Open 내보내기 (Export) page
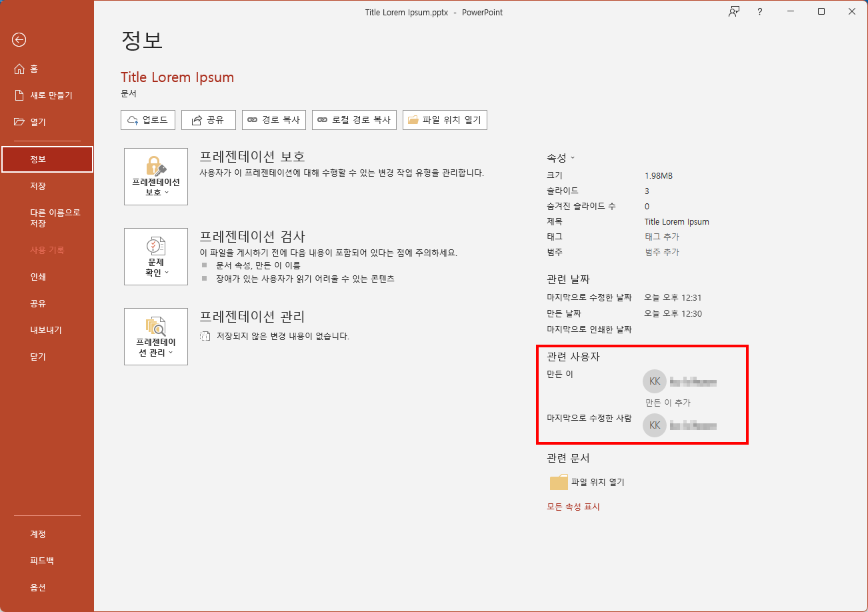Viewport: 868px width, 612px height. pos(47,330)
